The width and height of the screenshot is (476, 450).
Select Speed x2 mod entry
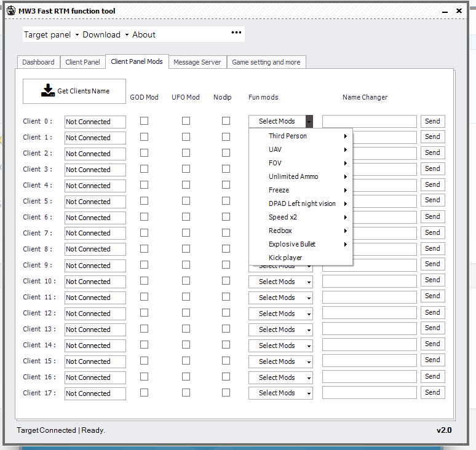tap(301, 217)
